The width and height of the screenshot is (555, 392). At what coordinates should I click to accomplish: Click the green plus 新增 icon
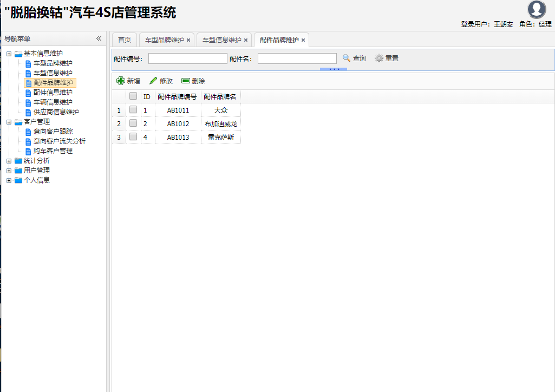[121, 81]
